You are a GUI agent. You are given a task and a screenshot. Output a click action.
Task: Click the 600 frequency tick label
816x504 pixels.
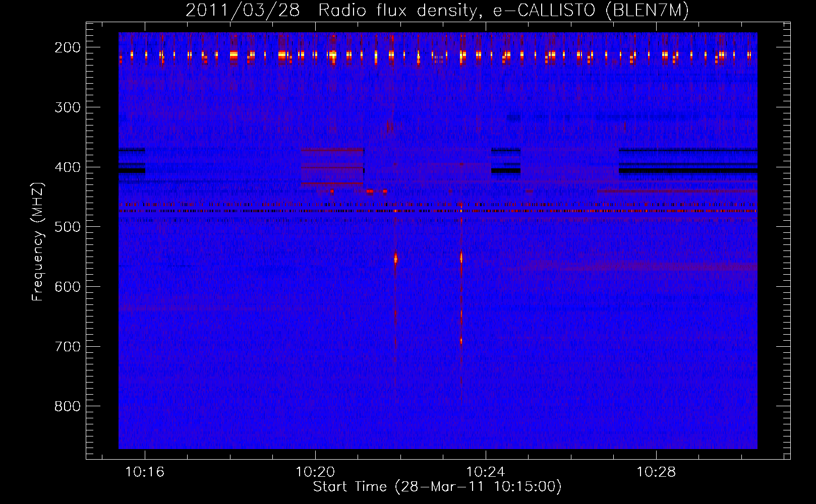pos(68,287)
